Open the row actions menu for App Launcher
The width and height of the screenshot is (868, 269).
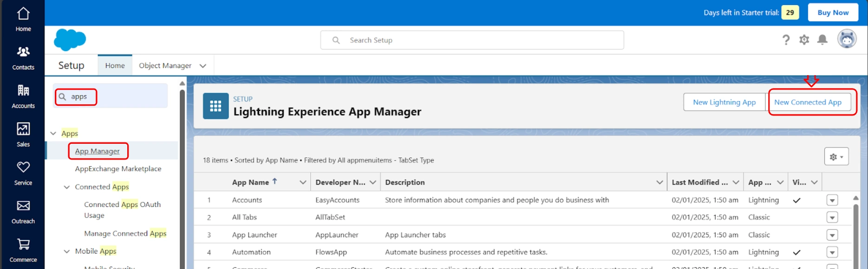(832, 235)
